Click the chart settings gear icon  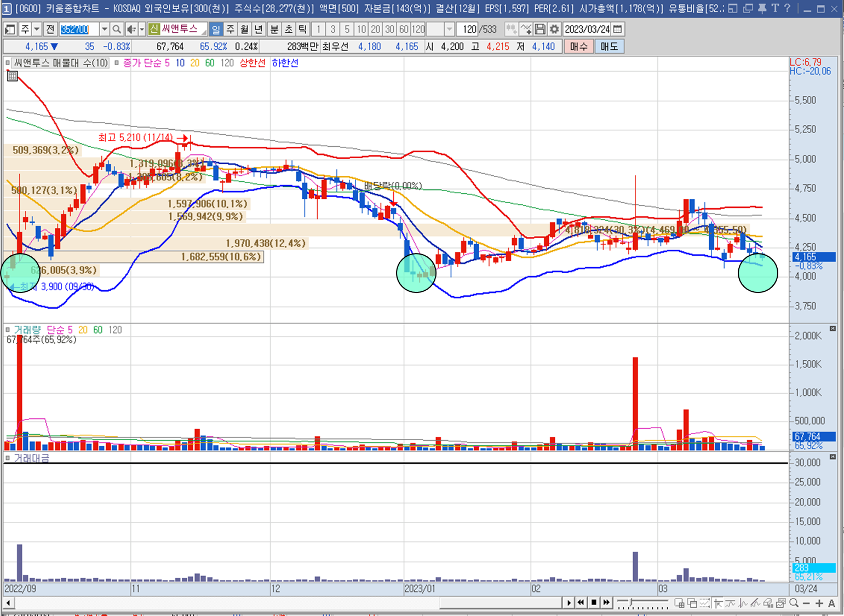coord(554,30)
